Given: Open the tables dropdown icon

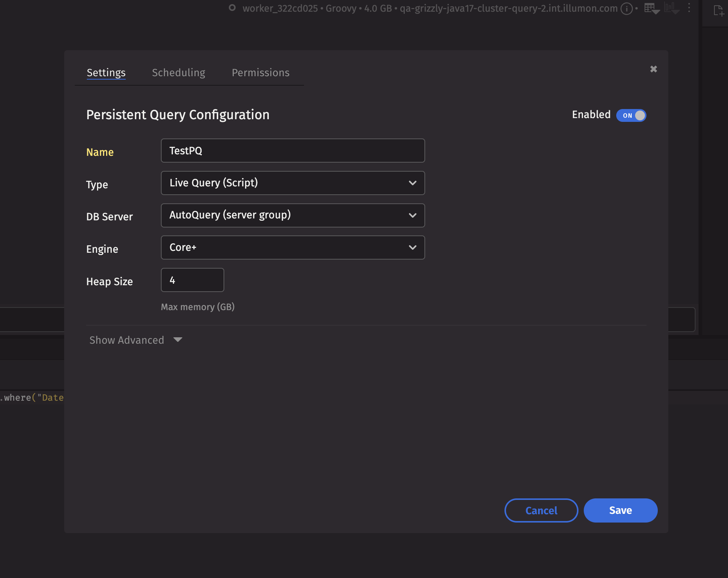Looking at the screenshot, I should [x=652, y=8].
